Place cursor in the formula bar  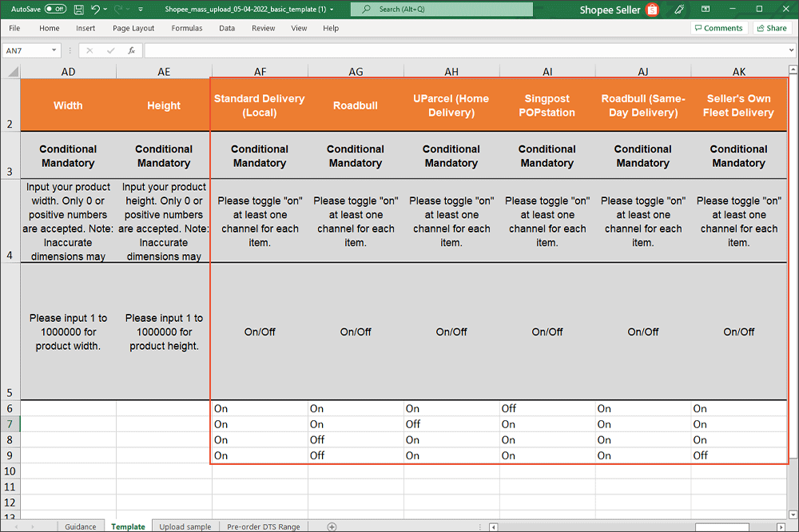447,50
